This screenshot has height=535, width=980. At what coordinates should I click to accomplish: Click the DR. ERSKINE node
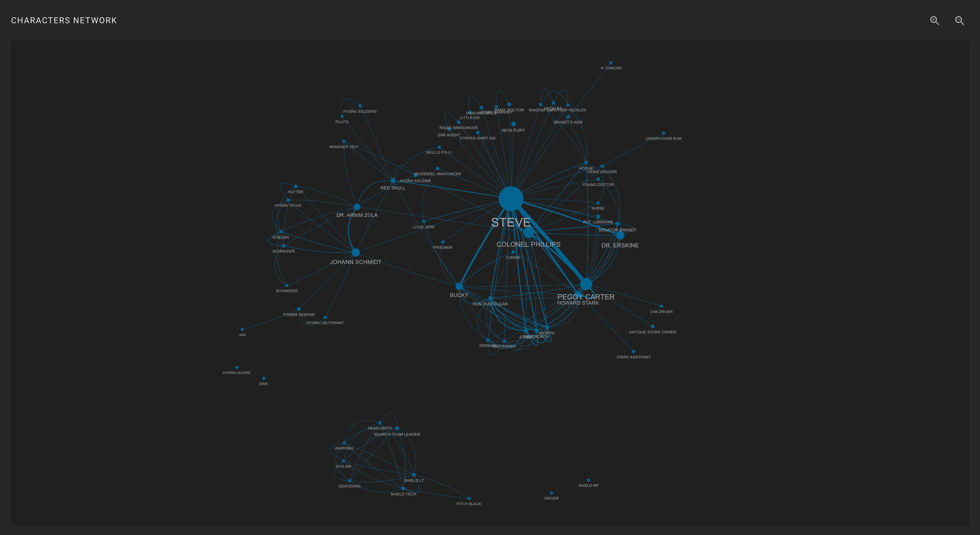[620, 236]
